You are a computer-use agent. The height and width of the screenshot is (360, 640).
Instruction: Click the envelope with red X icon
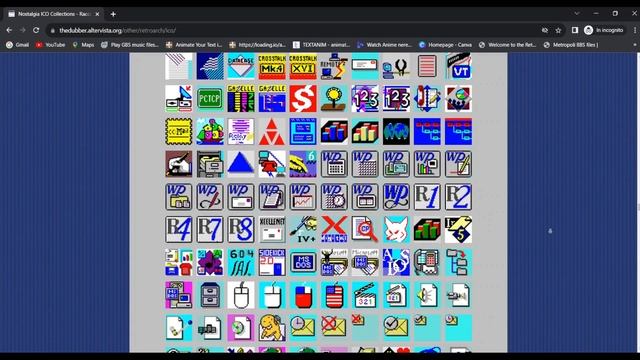tap(334, 327)
